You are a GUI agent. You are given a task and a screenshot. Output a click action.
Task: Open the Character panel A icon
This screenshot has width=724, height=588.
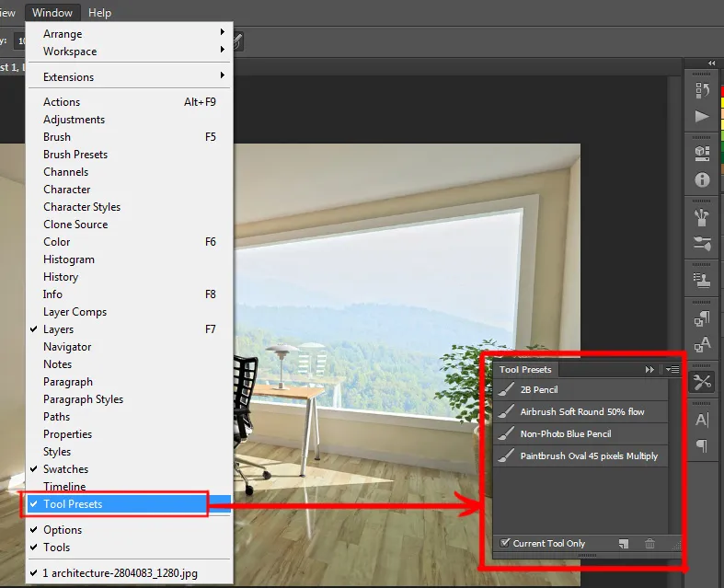(702, 420)
